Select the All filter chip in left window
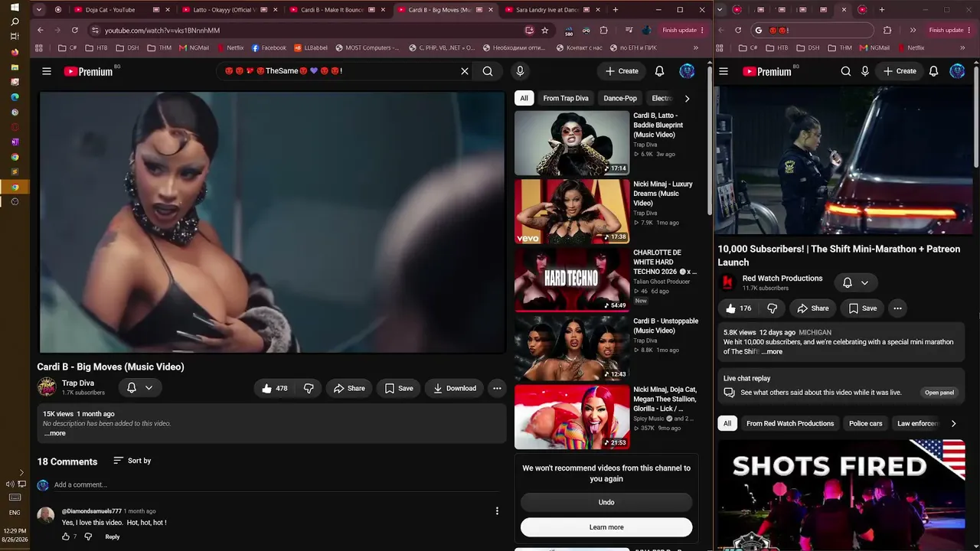 pyautogui.click(x=524, y=98)
